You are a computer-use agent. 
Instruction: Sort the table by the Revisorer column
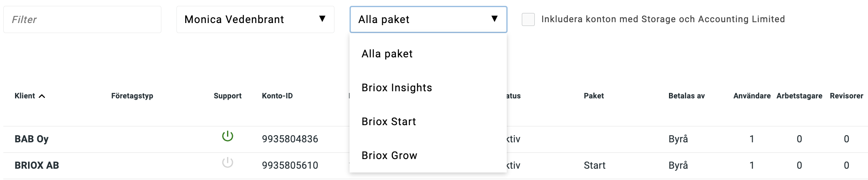click(846, 96)
